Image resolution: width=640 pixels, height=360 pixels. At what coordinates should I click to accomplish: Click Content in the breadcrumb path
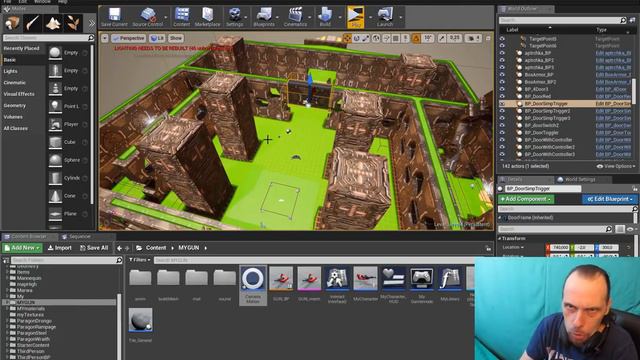(x=156, y=248)
